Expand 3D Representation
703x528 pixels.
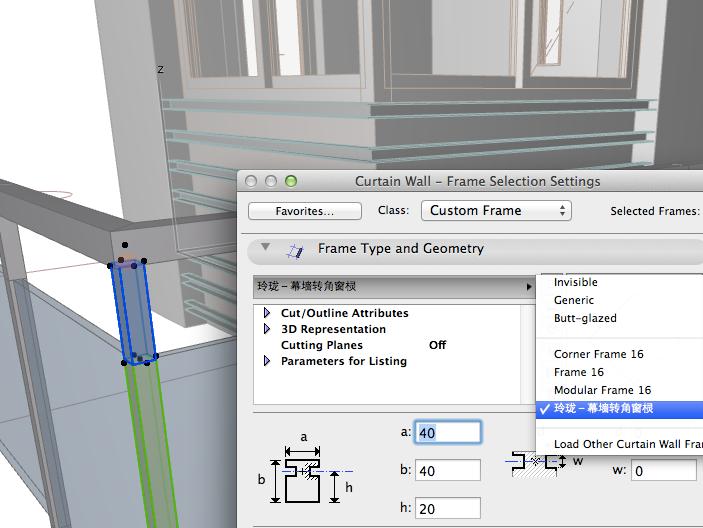pyautogui.click(x=267, y=329)
